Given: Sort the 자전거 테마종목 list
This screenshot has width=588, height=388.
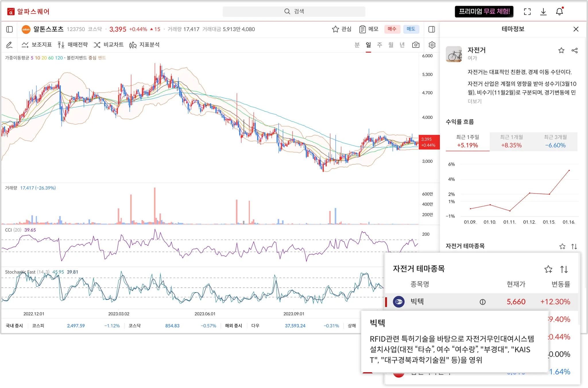Looking at the screenshot, I should click(x=564, y=269).
